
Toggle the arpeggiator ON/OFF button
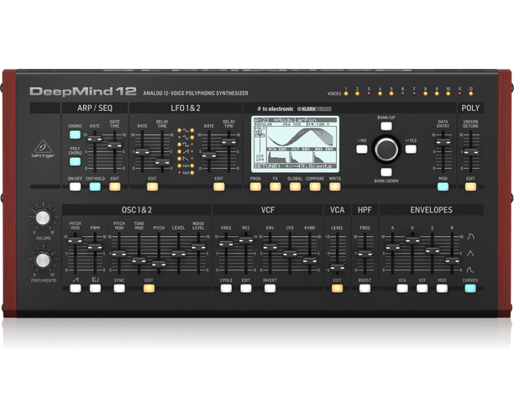click(75, 186)
